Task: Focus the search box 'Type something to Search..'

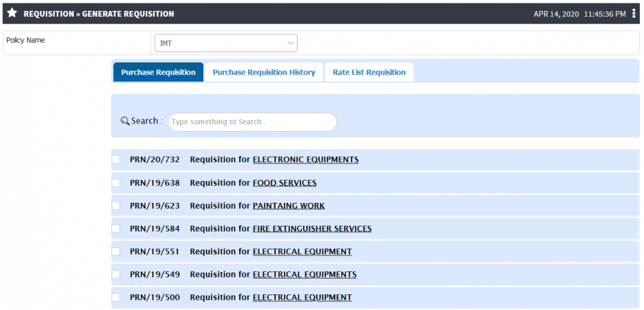Action: click(x=253, y=121)
